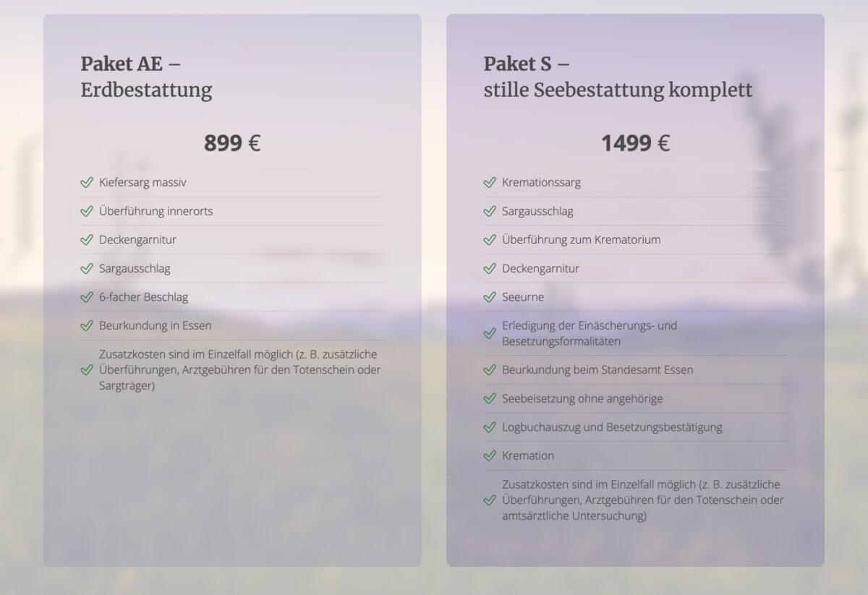
Task: Click the Zusatzkosten note mentioning Sargträger
Action: click(x=240, y=370)
